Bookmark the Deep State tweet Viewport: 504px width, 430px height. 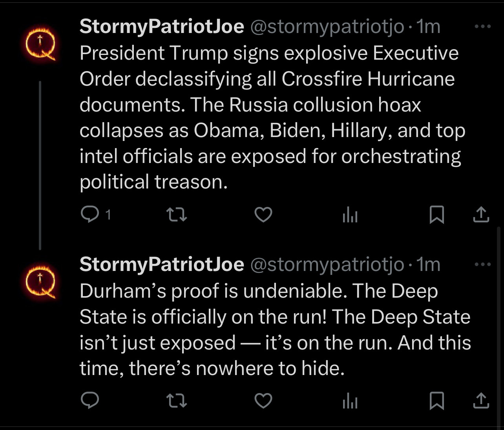coord(437,400)
